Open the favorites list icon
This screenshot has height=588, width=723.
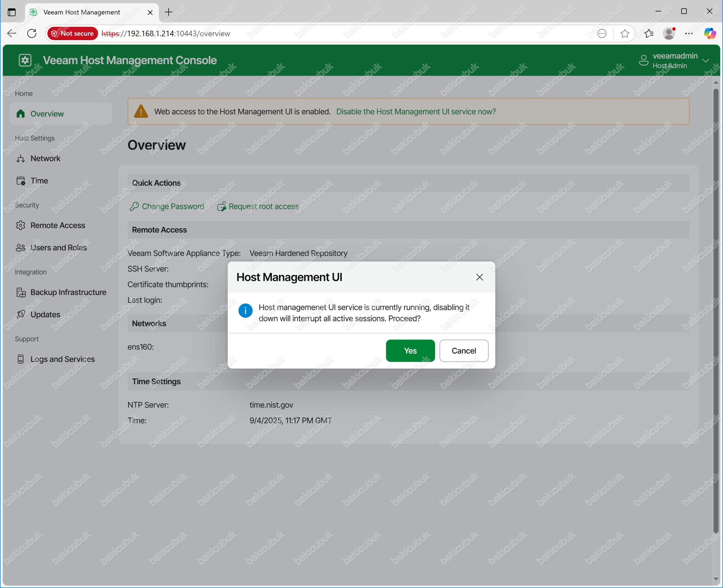[x=648, y=33]
